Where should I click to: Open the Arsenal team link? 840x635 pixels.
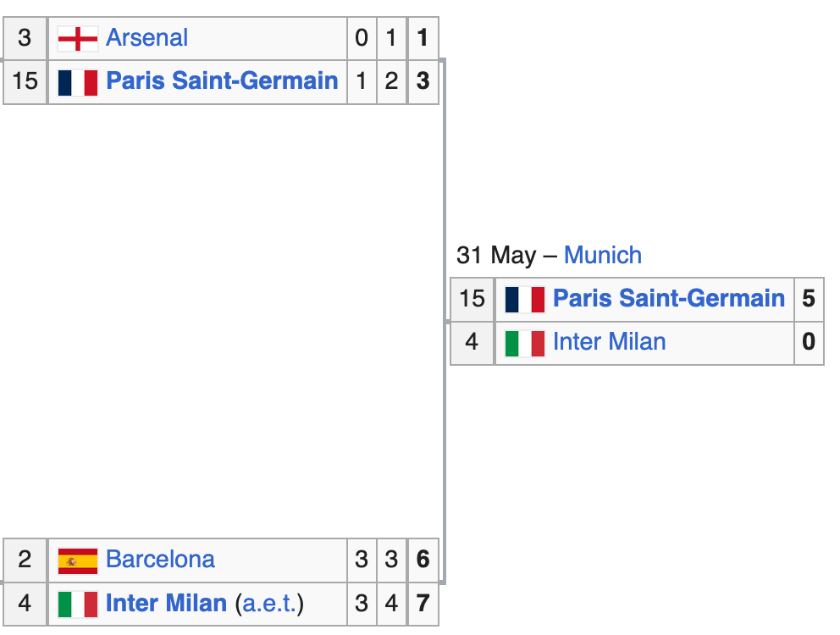click(146, 38)
